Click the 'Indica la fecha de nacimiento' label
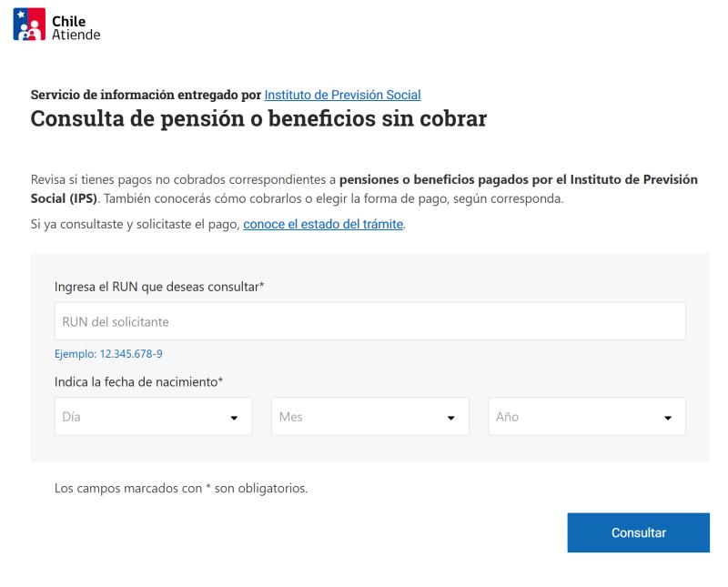 tap(139, 381)
